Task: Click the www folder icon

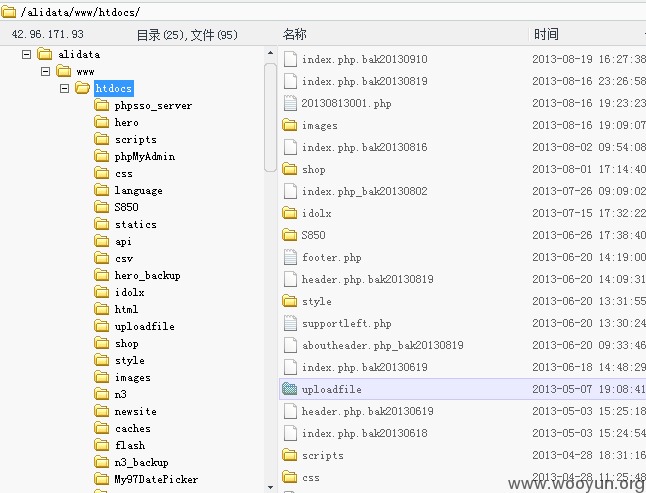Action: pyautogui.click(x=63, y=71)
